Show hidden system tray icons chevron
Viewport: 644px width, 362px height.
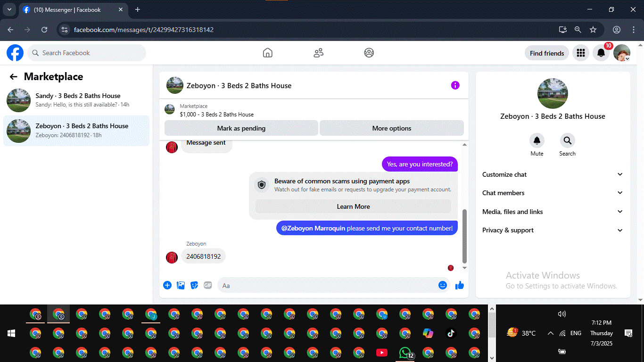[550, 333]
